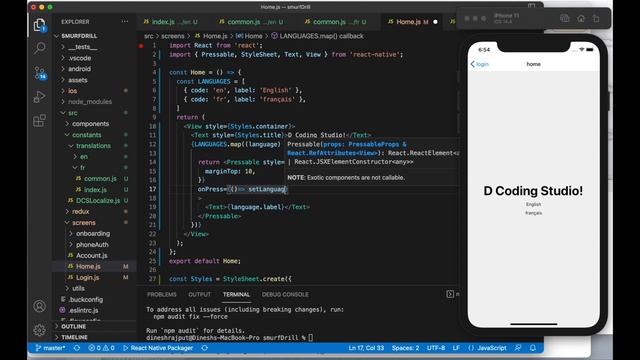Expand the redux folder
Screen dimensions: 640x360
click(x=80, y=211)
